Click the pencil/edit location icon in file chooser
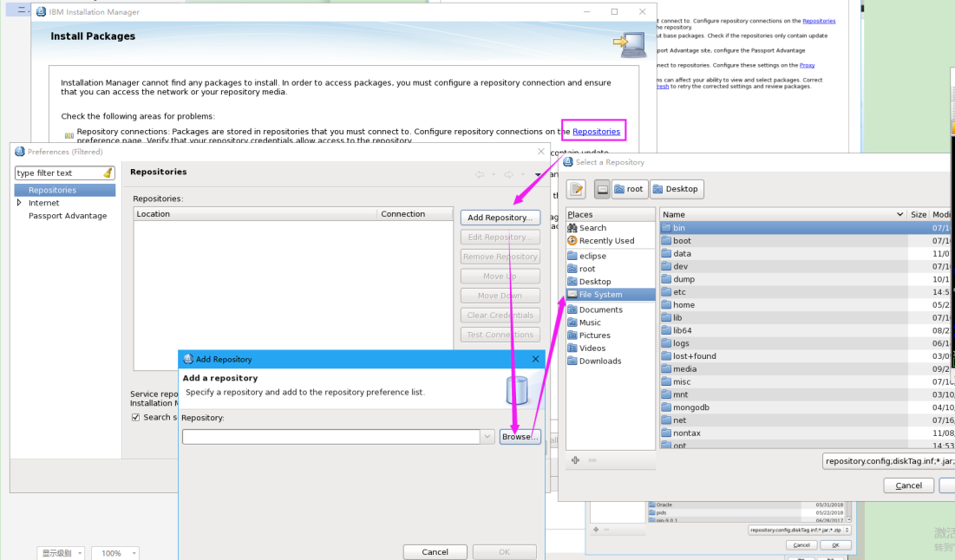This screenshot has width=955, height=560. [575, 188]
